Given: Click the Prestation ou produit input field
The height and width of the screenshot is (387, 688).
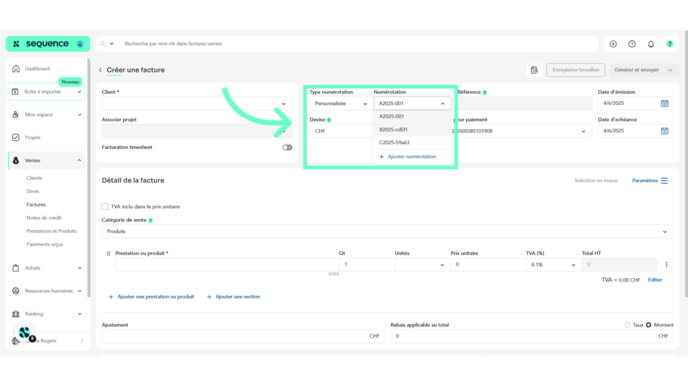Looking at the screenshot, I should [x=227, y=265].
